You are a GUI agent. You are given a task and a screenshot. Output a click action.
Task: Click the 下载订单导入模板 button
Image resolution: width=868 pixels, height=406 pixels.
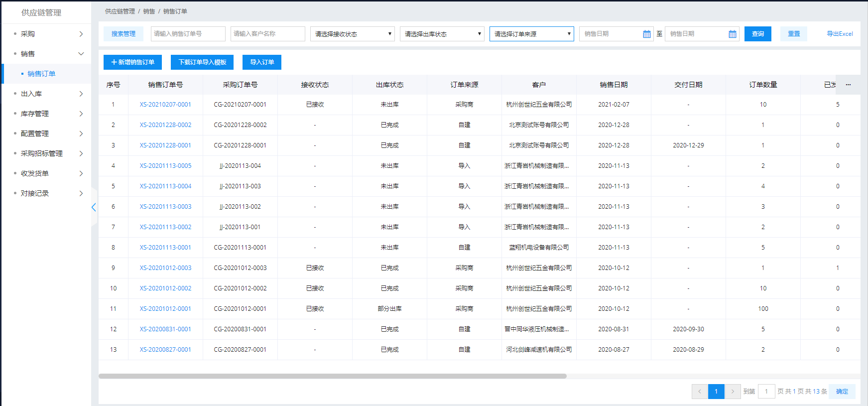(x=202, y=62)
